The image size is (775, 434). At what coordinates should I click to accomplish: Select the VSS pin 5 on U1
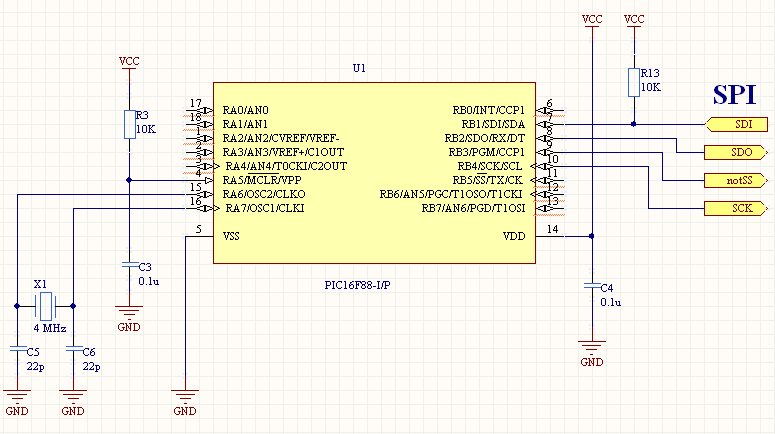click(x=200, y=236)
